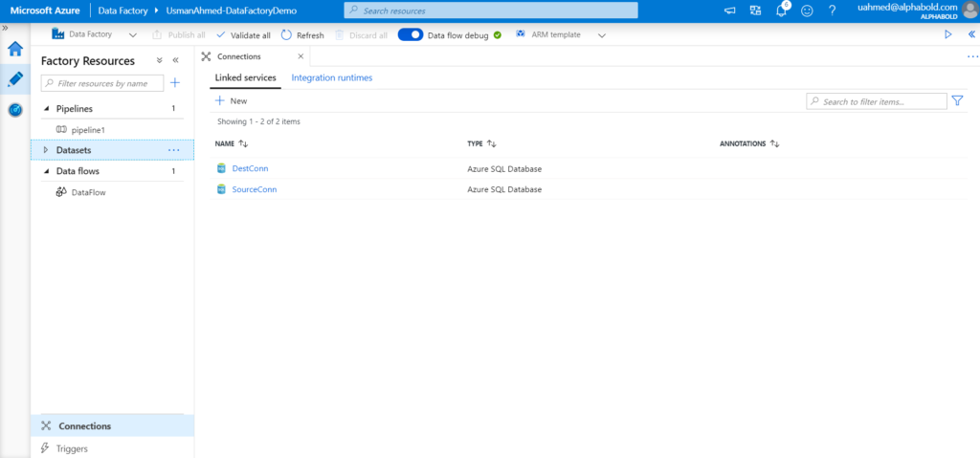Focus Filter resources by name field
Image resolution: width=980 pixels, height=458 pixels.
101,83
